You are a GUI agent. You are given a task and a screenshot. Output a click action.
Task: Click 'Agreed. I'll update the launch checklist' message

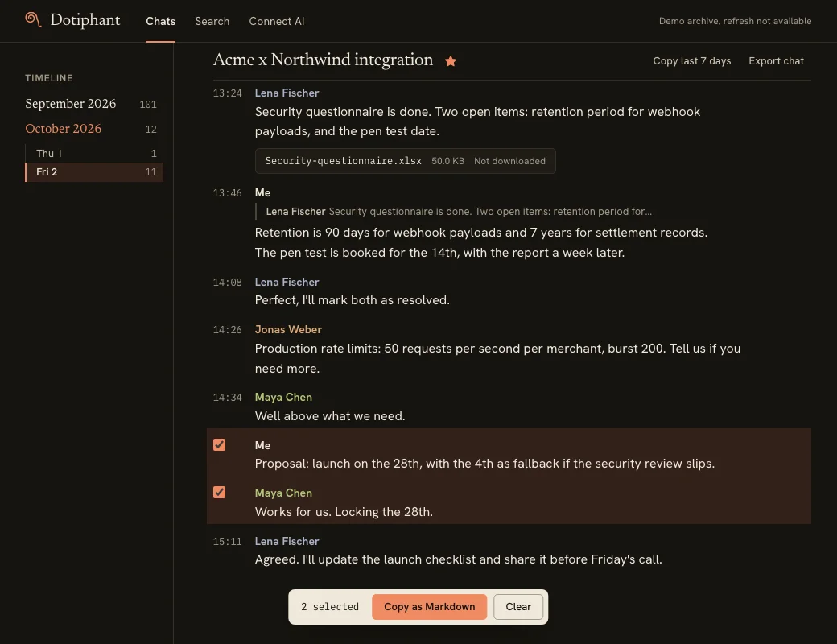[459, 559]
